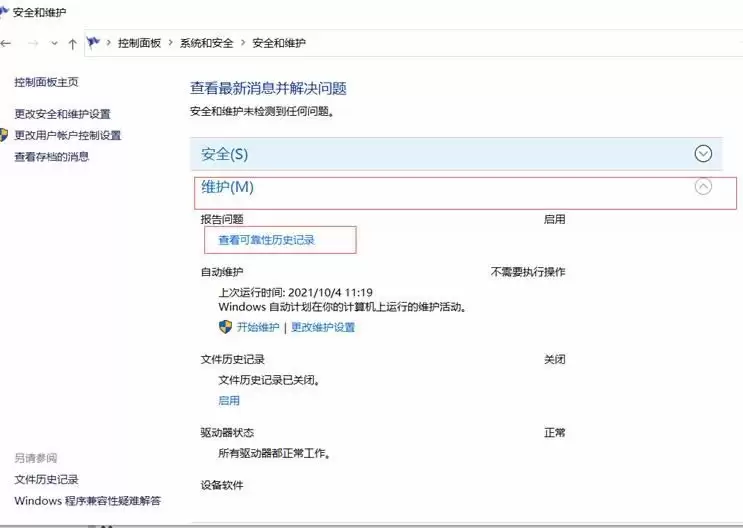Click the shield icon next to 更改用户帐户控制设置
Viewport: 743px width, 528px height.
click(x=5, y=135)
